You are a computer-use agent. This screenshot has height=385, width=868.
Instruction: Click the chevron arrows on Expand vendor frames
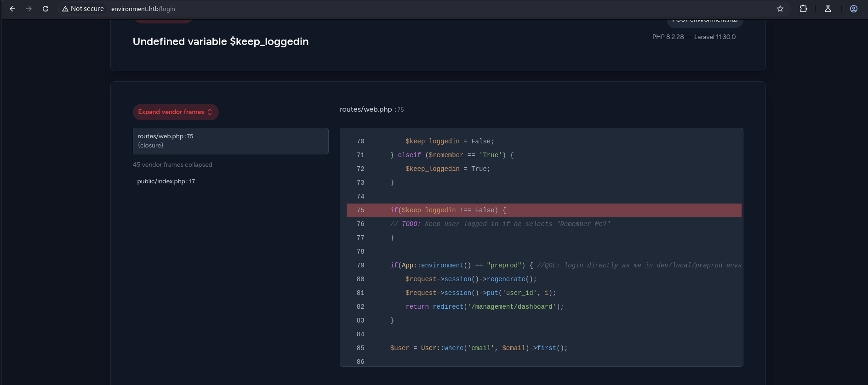click(x=210, y=112)
